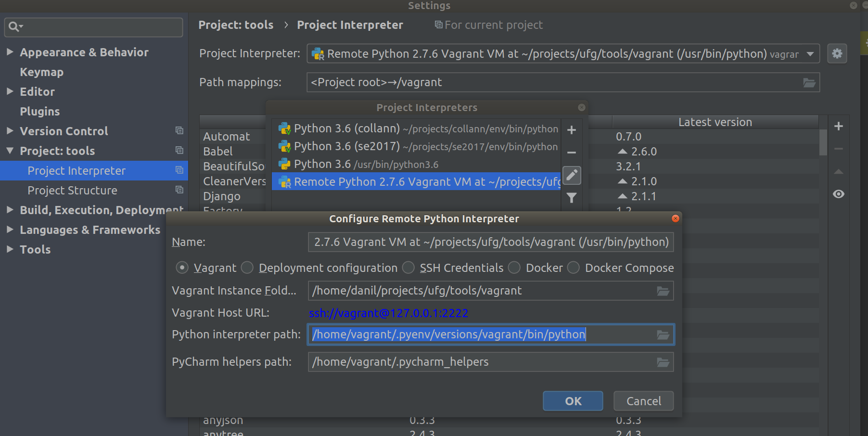
Task: Install a package with the plus icon beside Latest version
Action: [839, 126]
